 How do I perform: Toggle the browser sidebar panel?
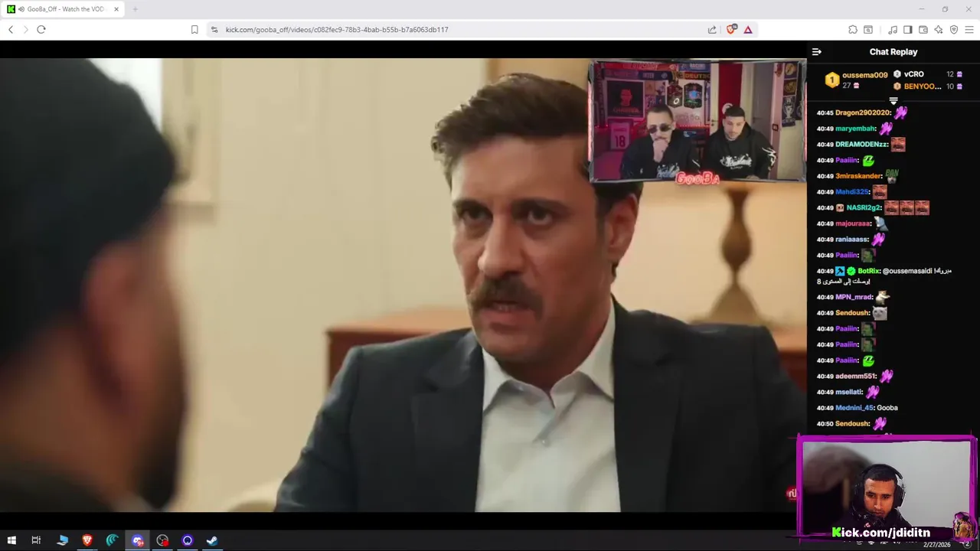click(908, 29)
